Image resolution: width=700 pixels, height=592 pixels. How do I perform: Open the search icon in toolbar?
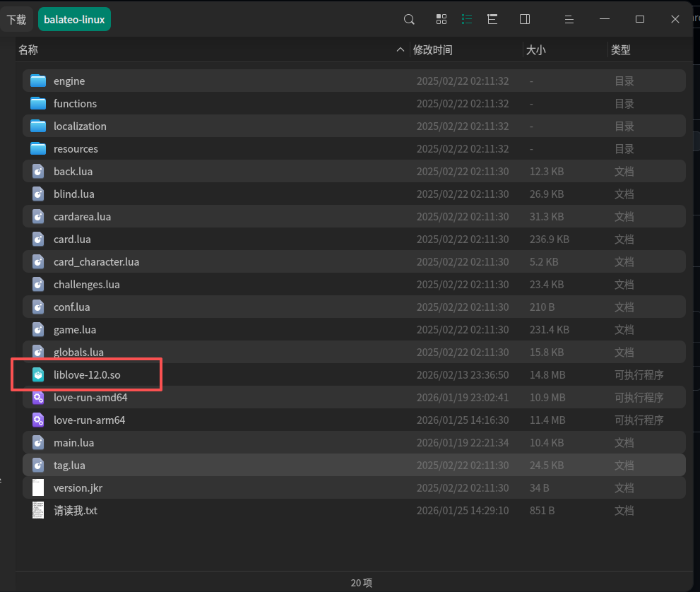(409, 19)
